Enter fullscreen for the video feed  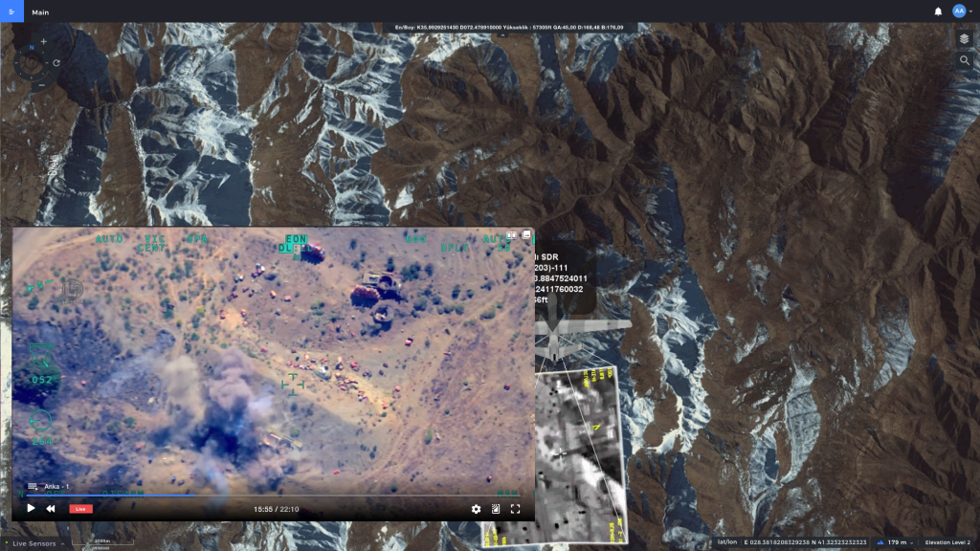(515, 509)
